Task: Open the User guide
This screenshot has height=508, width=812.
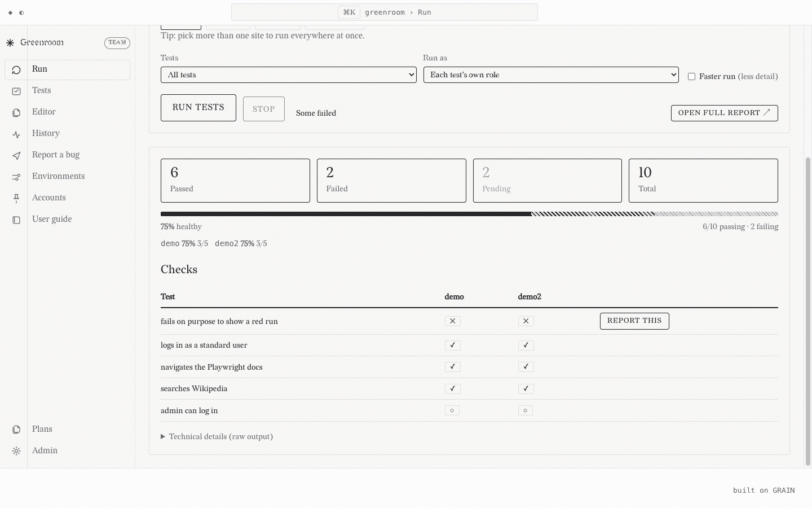Action: point(68,220)
